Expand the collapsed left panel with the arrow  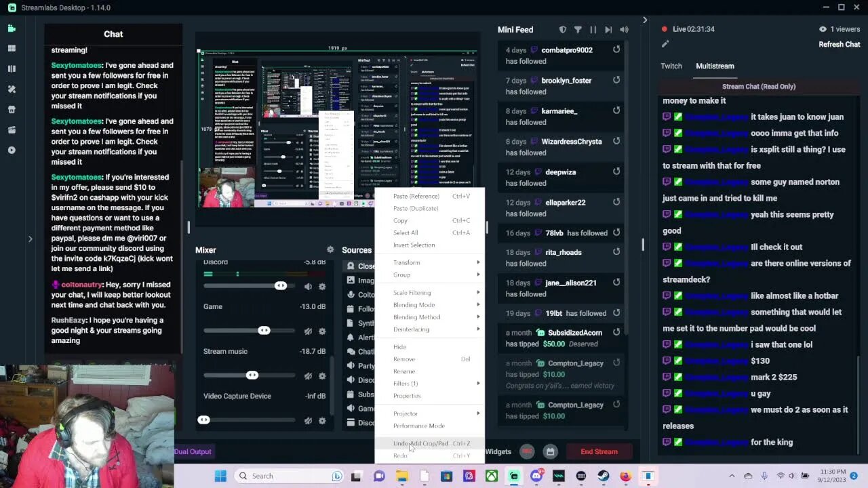coord(30,239)
